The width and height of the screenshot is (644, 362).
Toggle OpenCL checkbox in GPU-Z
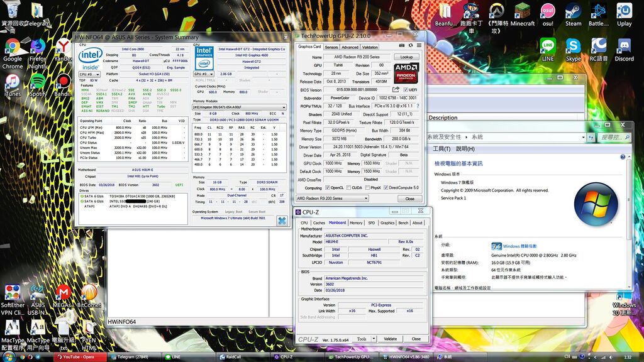[x=327, y=187]
